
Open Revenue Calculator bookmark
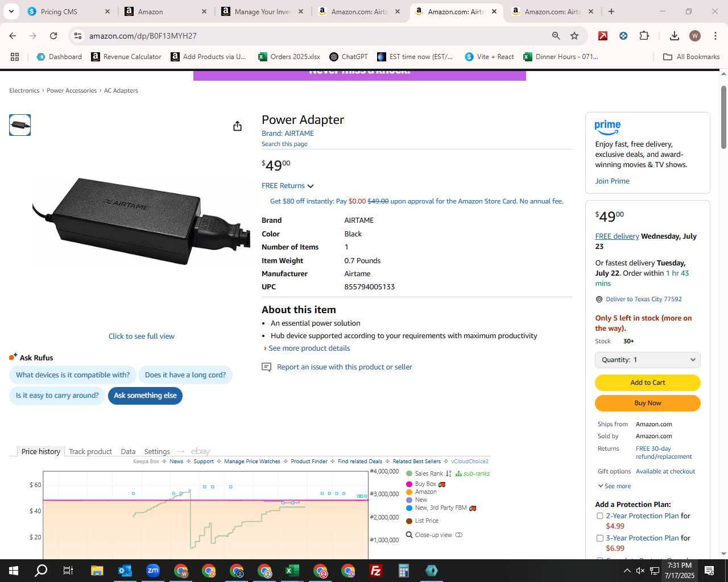point(126,57)
